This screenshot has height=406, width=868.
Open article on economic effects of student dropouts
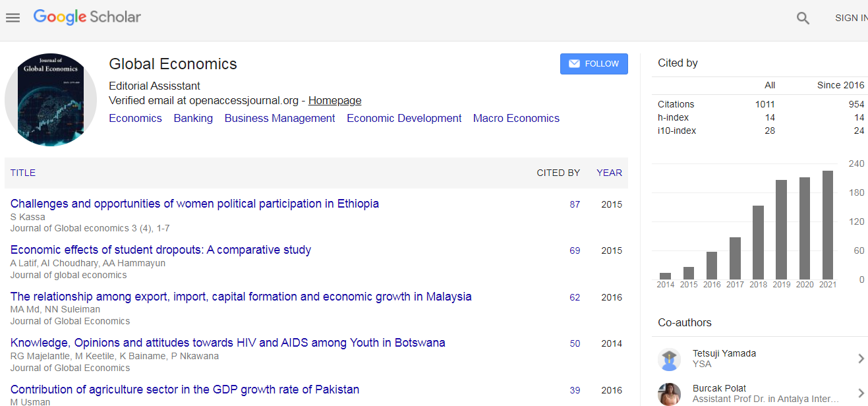pos(161,250)
